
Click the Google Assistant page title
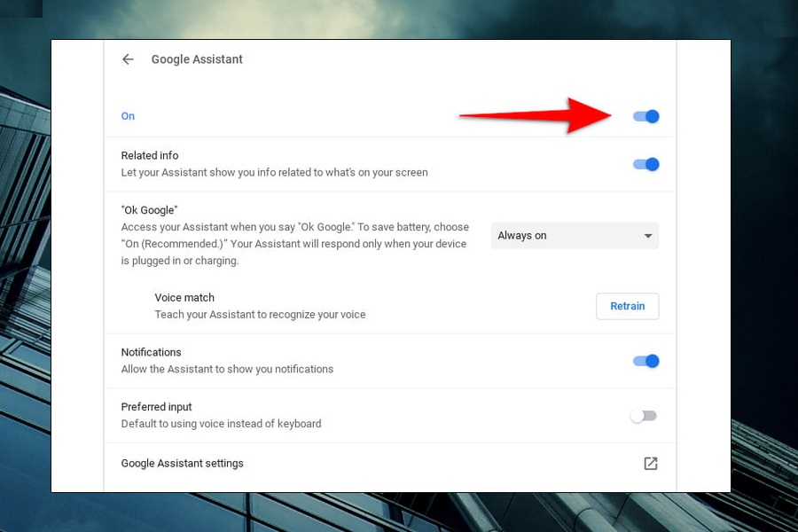[x=197, y=59]
